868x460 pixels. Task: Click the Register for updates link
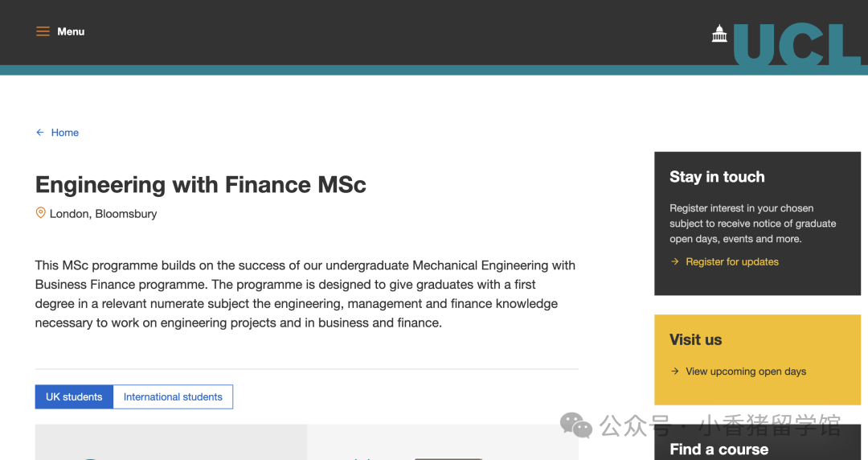coord(732,261)
